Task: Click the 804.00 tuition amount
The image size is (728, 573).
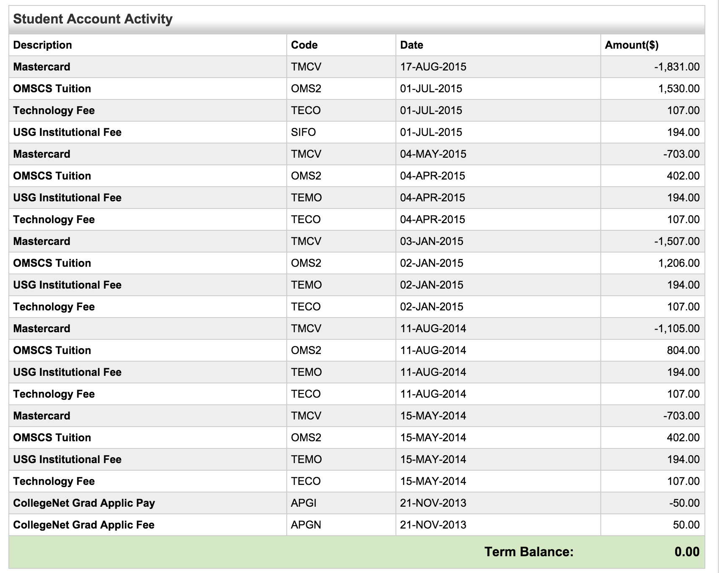Action: [683, 350]
